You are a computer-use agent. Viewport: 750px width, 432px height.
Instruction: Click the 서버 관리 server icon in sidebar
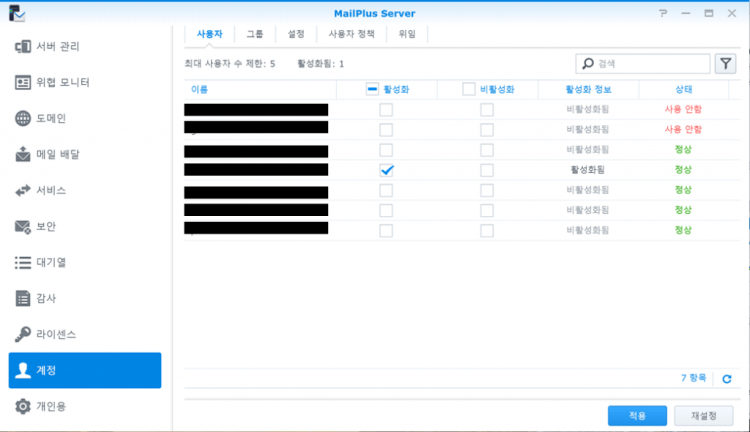coord(23,47)
